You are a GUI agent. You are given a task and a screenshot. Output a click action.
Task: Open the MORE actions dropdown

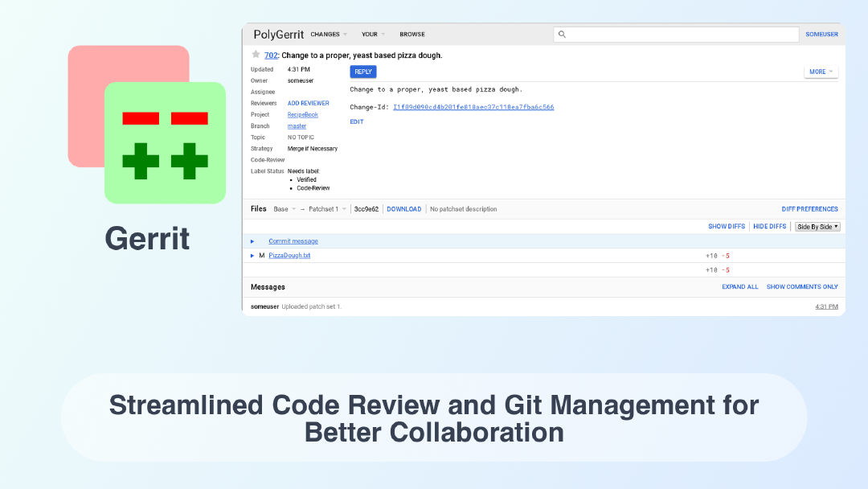coord(821,72)
